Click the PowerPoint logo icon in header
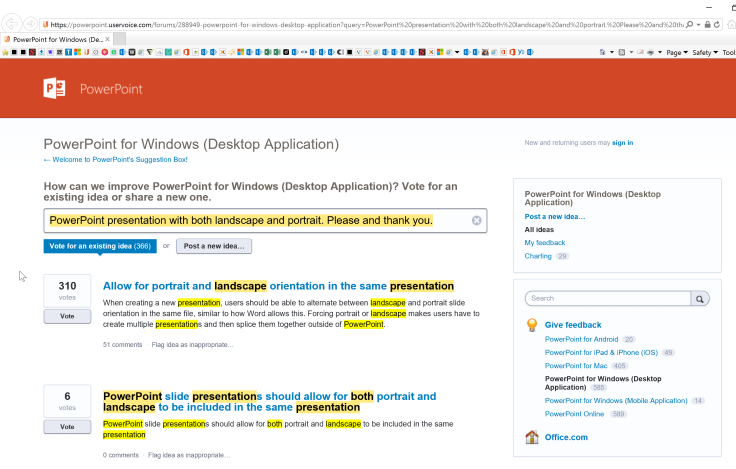Screen dimensions: 736x469 click(x=54, y=88)
